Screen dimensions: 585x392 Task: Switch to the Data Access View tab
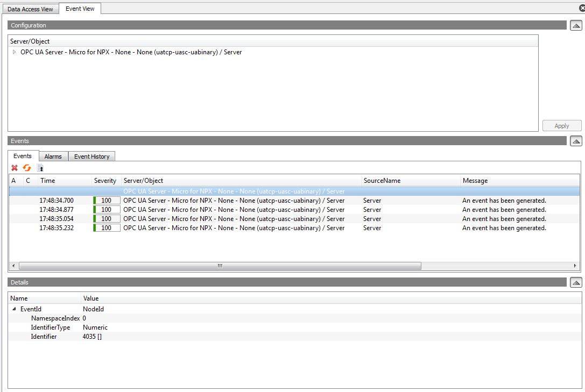coord(30,9)
